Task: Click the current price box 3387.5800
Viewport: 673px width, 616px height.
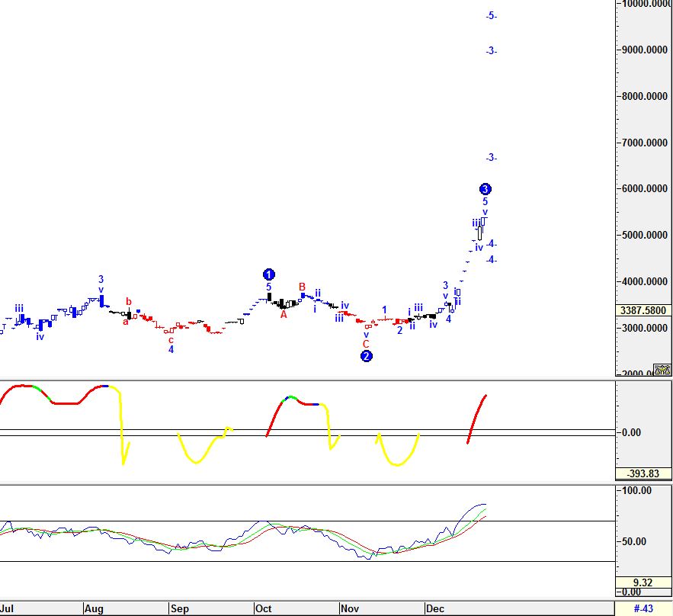Action: click(x=644, y=310)
